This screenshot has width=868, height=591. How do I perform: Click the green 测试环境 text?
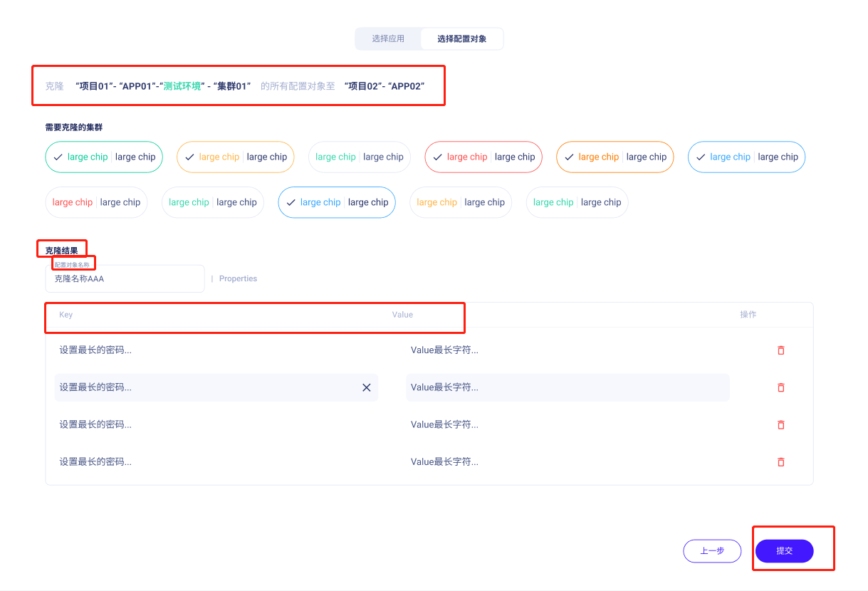click(x=182, y=85)
